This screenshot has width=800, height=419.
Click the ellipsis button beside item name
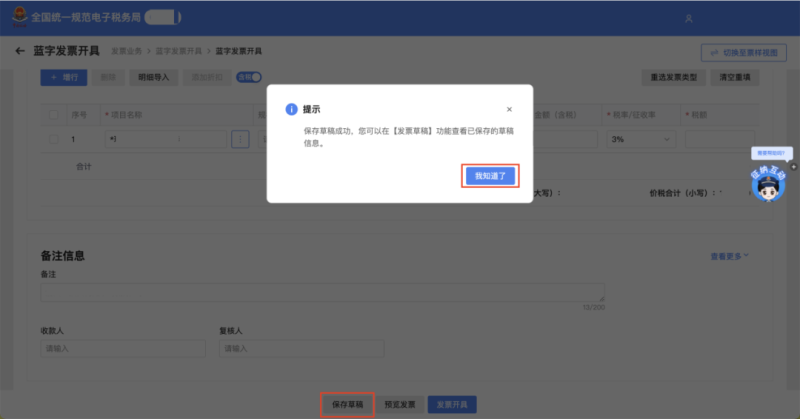click(240, 139)
